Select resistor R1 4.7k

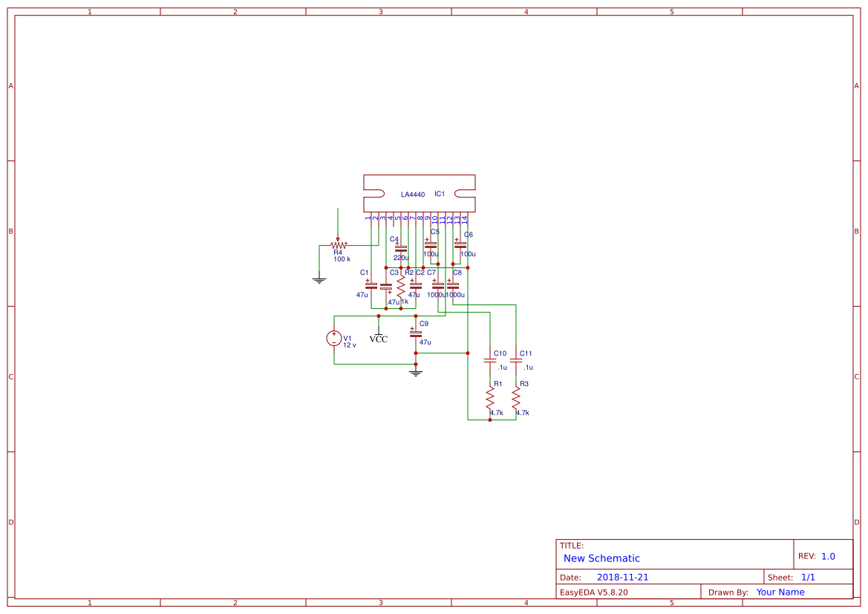(x=490, y=399)
